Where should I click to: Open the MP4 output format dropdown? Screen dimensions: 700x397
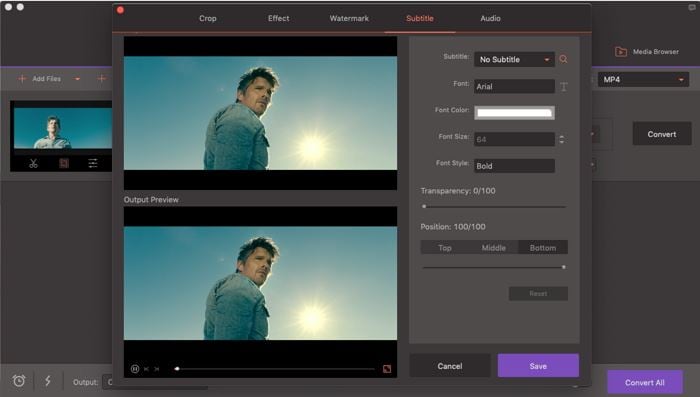pyautogui.click(x=643, y=79)
